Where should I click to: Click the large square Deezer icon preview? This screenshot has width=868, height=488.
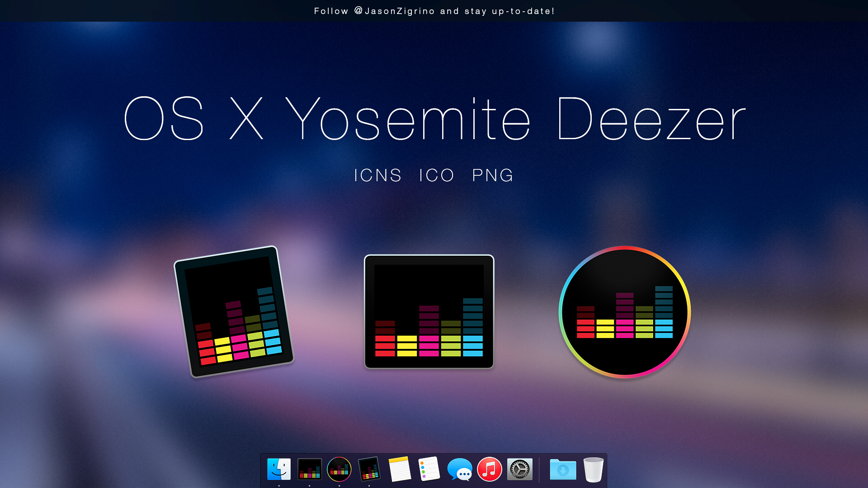tap(429, 312)
